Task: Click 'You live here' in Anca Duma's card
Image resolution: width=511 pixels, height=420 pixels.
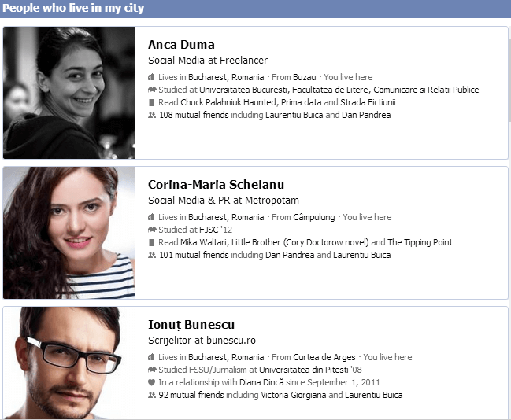Action: coord(348,77)
